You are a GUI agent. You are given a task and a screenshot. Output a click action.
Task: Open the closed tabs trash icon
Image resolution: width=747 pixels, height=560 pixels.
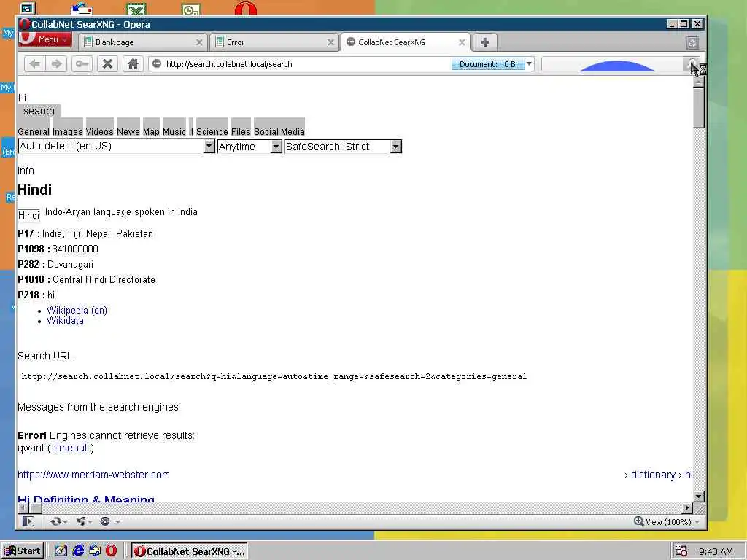pos(692,43)
